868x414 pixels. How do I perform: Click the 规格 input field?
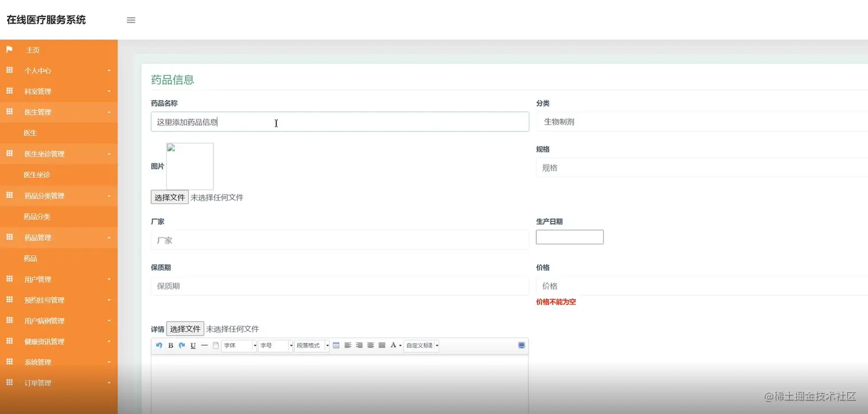tap(702, 167)
